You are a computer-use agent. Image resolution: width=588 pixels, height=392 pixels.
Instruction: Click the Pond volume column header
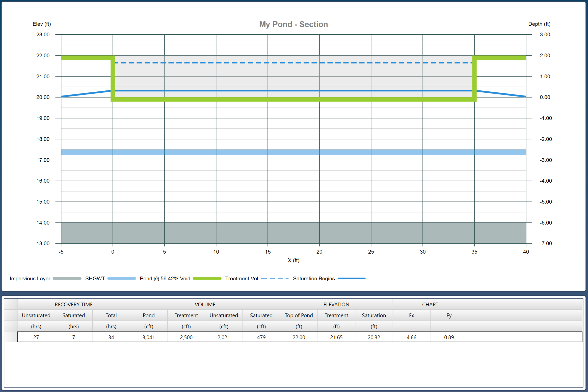click(x=149, y=315)
